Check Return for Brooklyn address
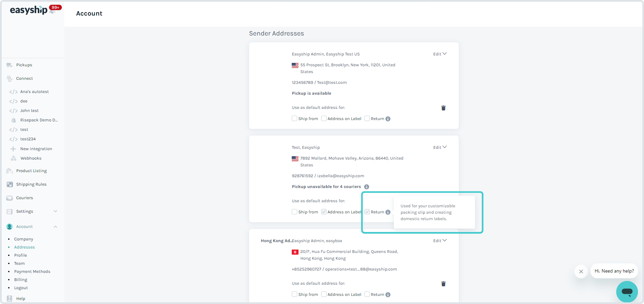The height and width of the screenshot is (304, 644). pyautogui.click(x=367, y=119)
